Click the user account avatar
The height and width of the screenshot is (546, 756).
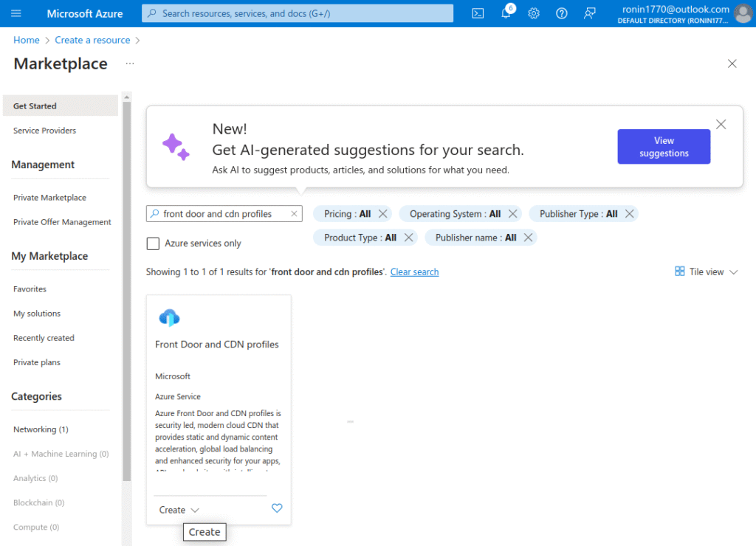click(743, 13)
